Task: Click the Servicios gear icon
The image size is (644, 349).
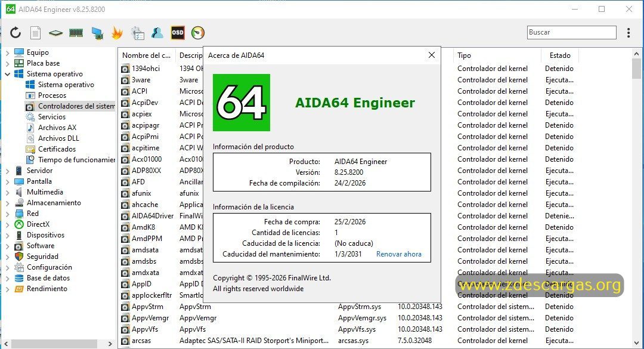Action: click(x=30, y=117)
